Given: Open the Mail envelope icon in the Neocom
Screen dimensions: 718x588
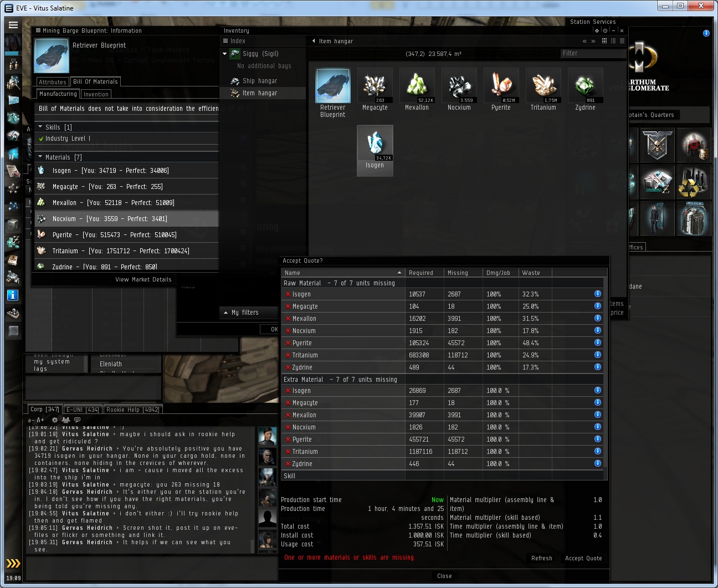Looking at the screenshot, I should pyautogui.click(x=13, y=100).
